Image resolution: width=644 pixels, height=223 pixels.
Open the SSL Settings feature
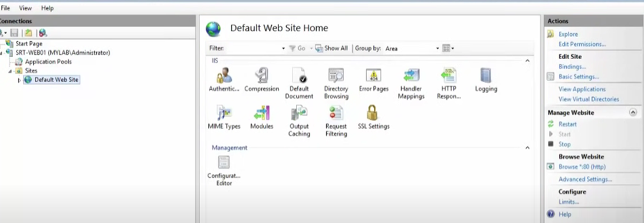(373, 113)
